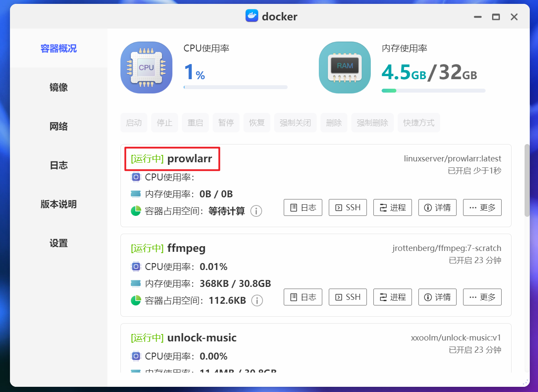This screenshot has height=392, width=538.
Task: Select the unlock-music container name
Action: click(202, 338)
